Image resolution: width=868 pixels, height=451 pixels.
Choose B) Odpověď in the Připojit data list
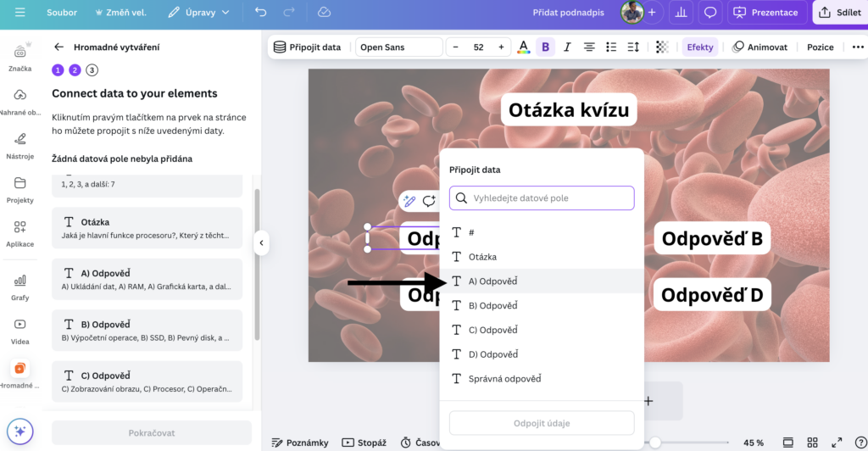tap(542, 305)
